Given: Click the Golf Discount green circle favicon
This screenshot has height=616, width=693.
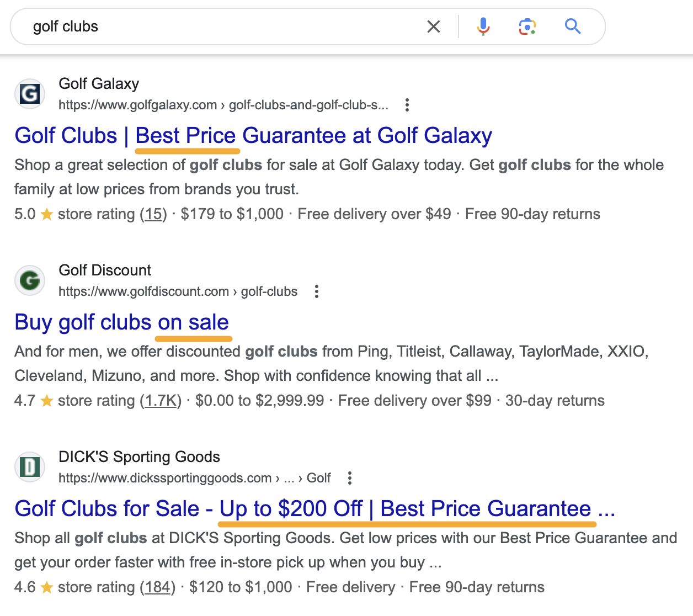Looking at the screenshot, I should [x=29, y=280].
